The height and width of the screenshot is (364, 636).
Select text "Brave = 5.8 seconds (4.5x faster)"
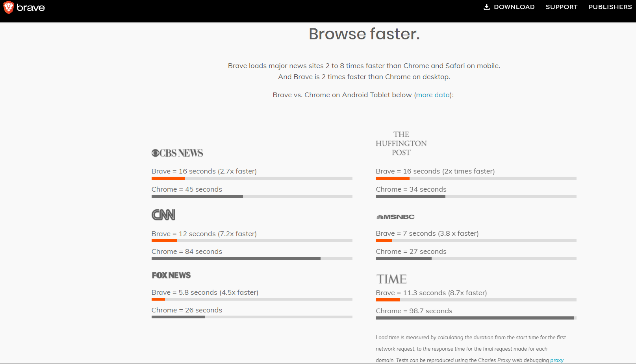tap(205, 292)
